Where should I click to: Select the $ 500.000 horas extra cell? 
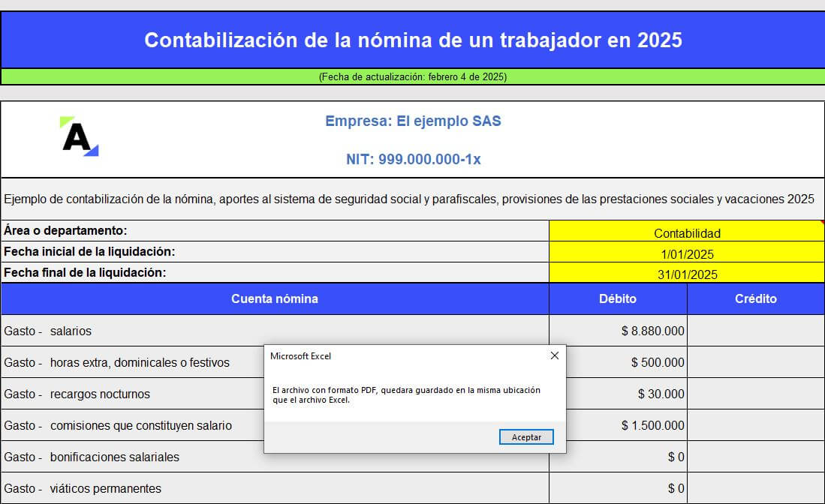point(618,362)
